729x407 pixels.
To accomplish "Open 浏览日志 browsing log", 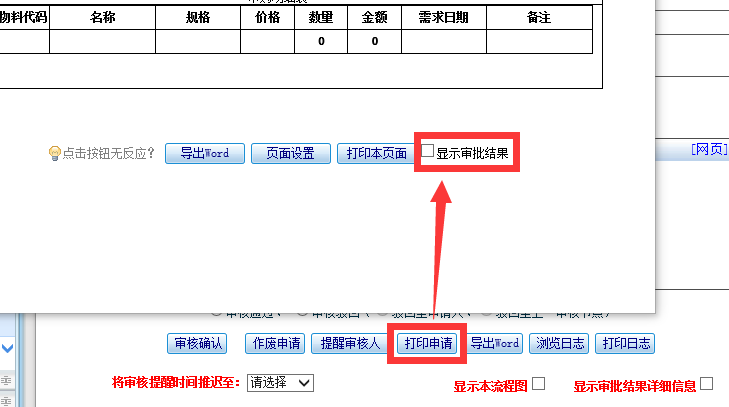I will (558, 343).
